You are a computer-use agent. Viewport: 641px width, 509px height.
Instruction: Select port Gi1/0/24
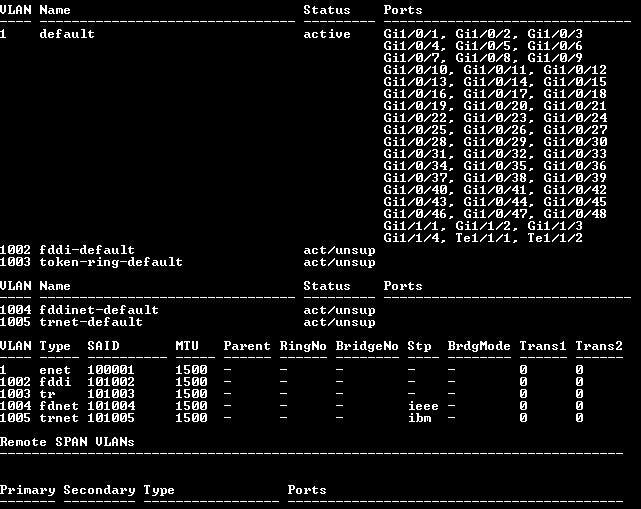575,118
